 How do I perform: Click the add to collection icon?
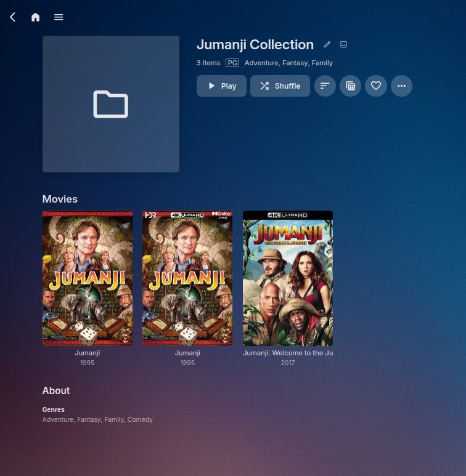(x=350, y=86)
